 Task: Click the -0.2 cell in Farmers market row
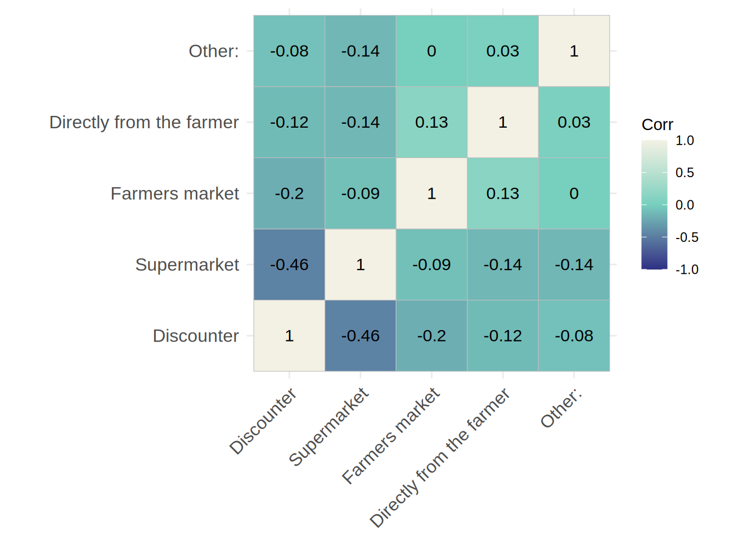click(x=289, y=193)
